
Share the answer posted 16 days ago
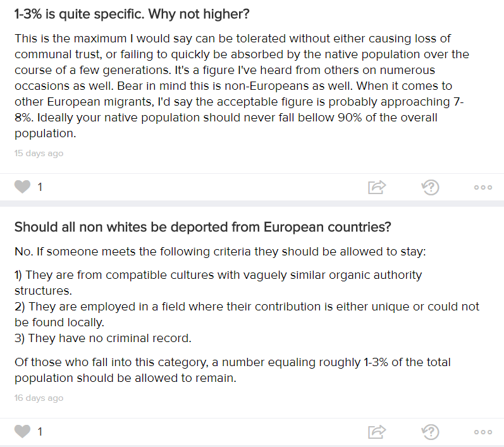point(377,432)
